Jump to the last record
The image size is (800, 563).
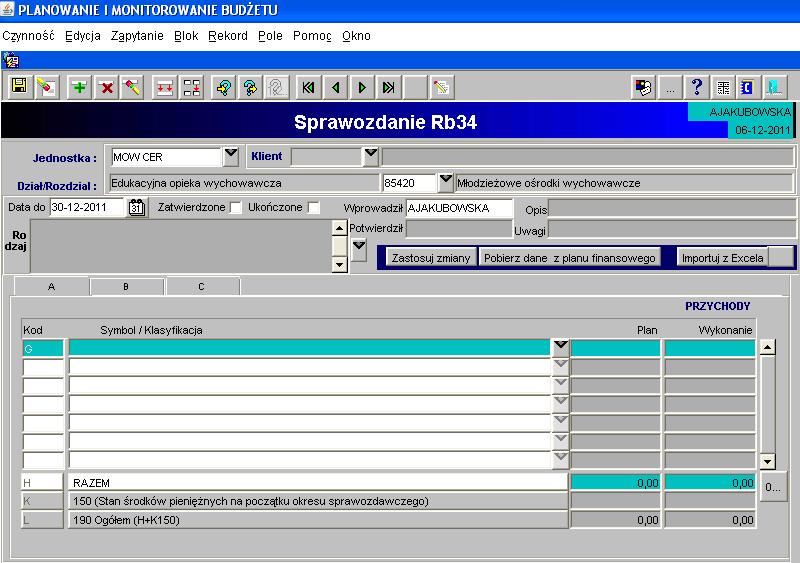click(388, 87)
